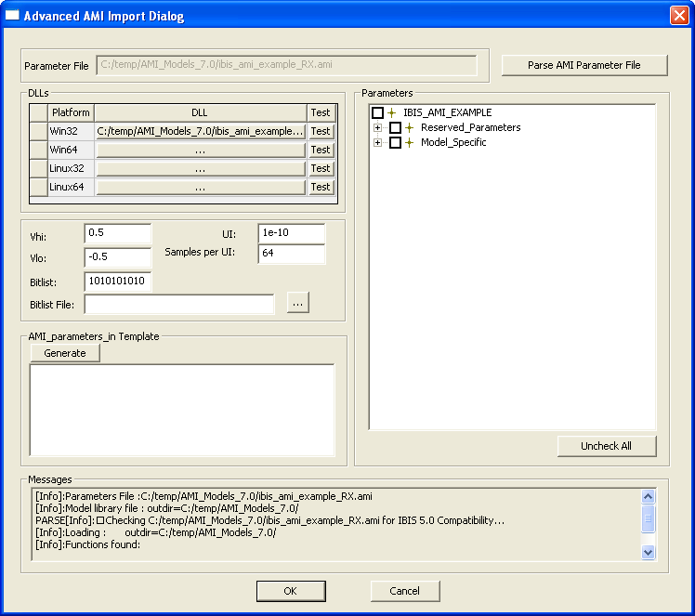Click the Model_Specific parameter star icon
This screenshot has height=616, width=695.
tap(409, 142)
